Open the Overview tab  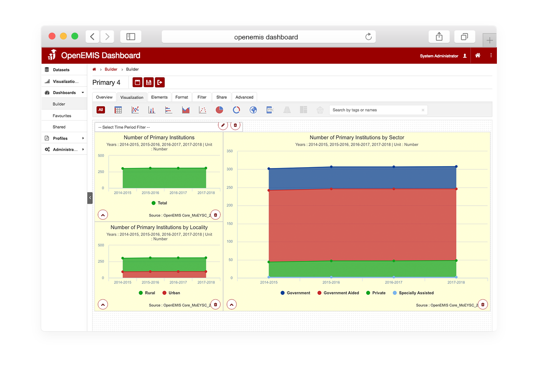click(x=104, y=97)
